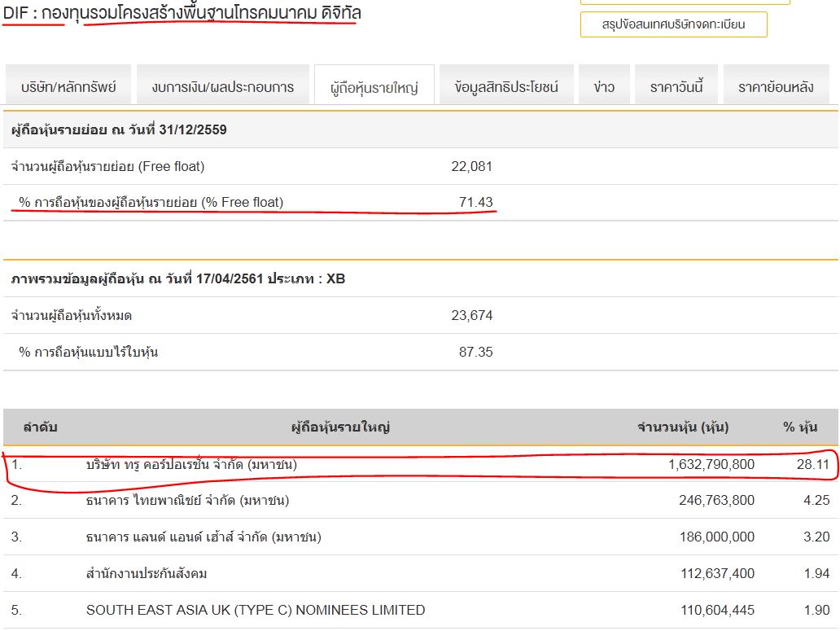This screenshot has width=840, height=631.
Task: Click the % หุ้น column header
Action: [800, 427]
